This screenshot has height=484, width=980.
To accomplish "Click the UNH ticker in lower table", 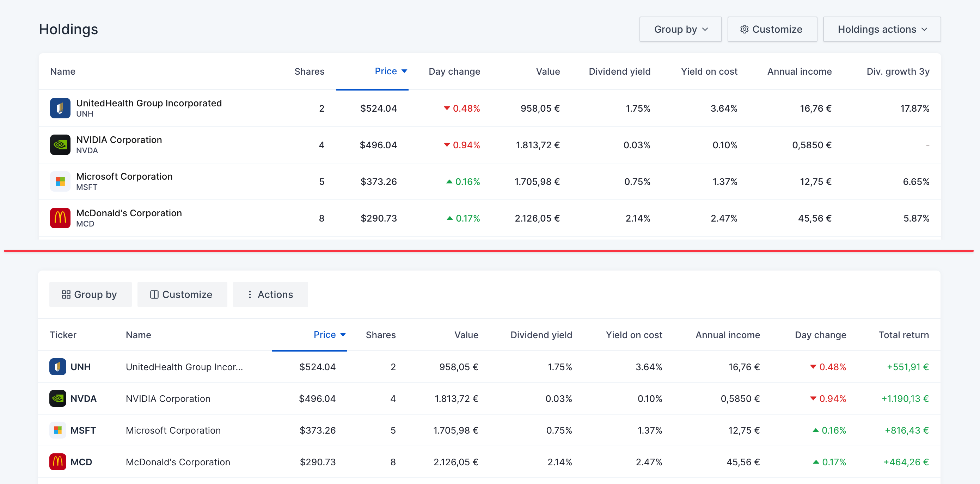I will click(80, 367).
